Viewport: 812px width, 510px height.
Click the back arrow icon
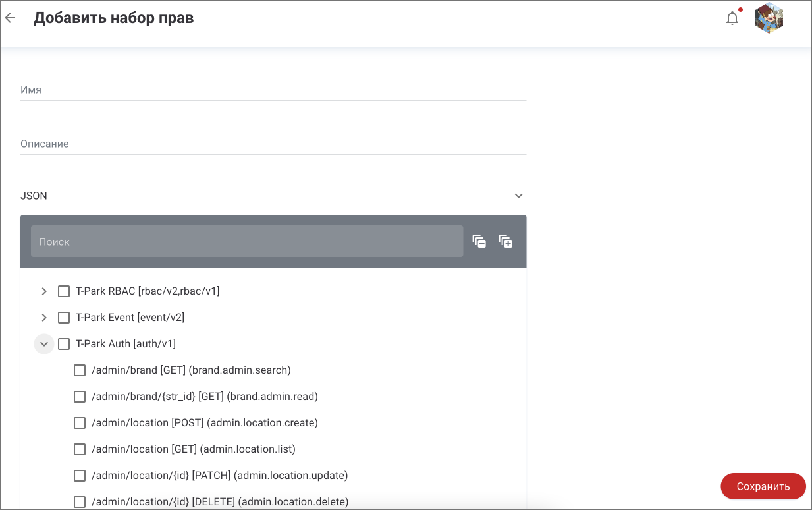tap(10, 18)
